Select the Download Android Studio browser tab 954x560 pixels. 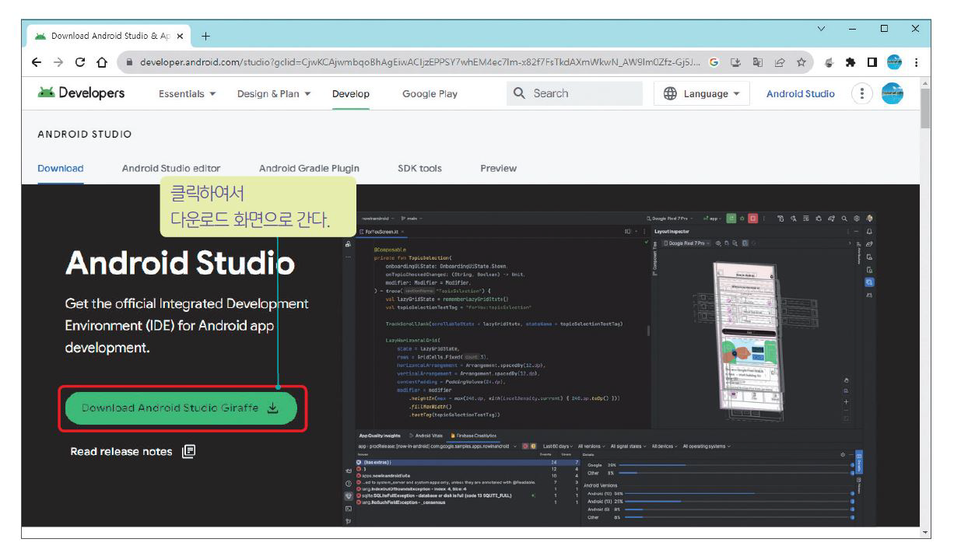[x=107, y=36]
